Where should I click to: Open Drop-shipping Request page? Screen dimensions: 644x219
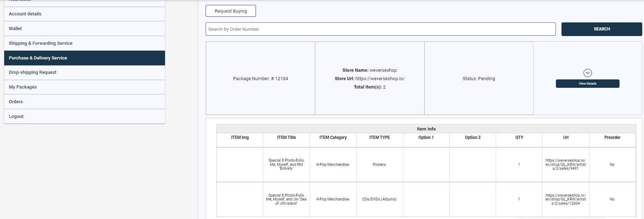point(33,72)
